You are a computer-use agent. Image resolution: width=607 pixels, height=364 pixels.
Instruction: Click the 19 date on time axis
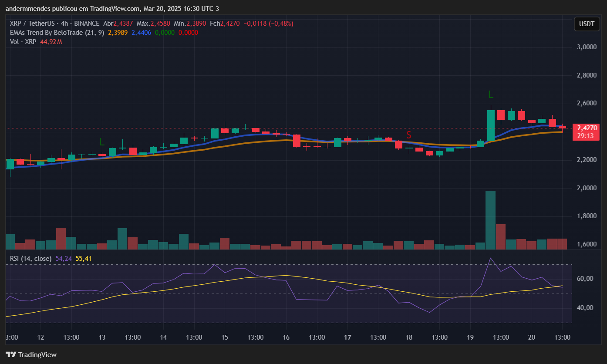pos(470,337)
